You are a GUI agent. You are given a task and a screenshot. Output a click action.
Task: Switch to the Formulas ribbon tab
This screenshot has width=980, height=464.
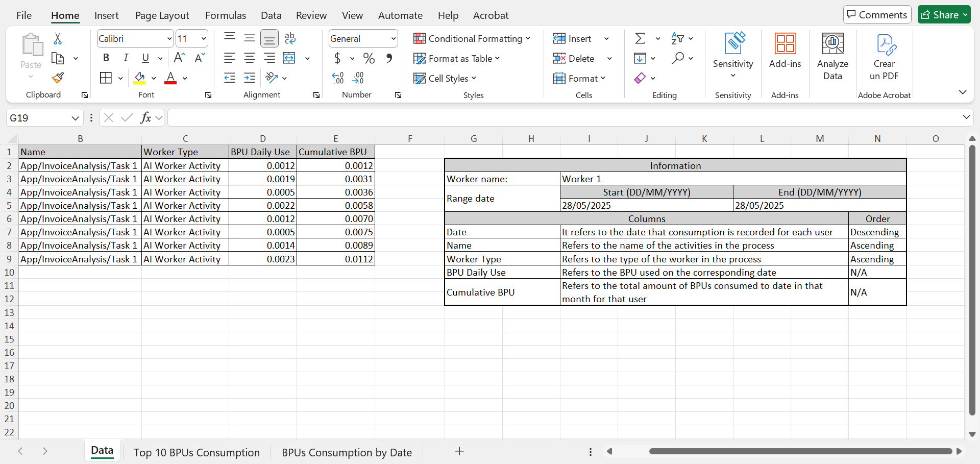click(226, 15)
